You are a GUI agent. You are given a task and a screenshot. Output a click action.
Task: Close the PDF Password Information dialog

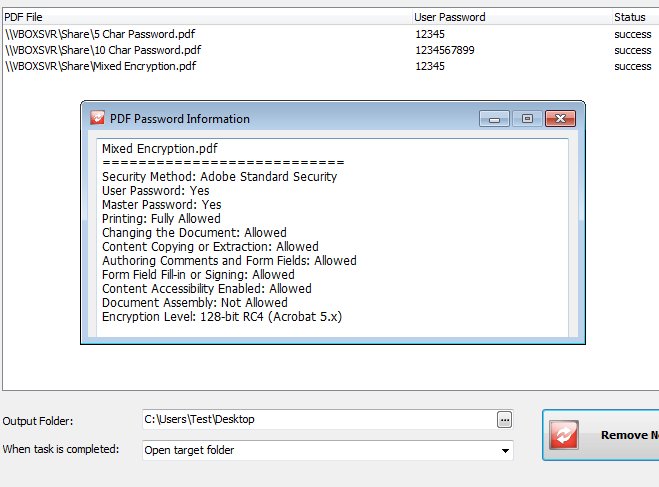560,118
